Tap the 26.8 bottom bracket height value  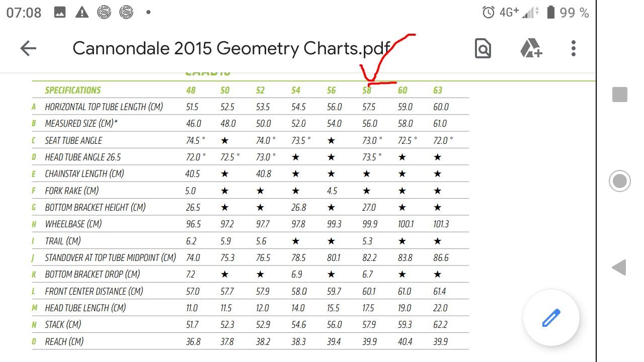298,207
